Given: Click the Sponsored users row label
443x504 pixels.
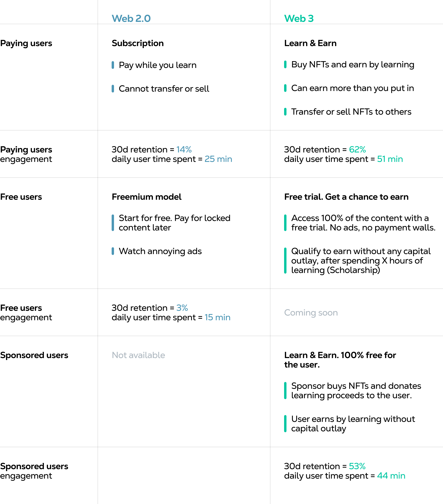Looking at the screenshot, I should click(x=34, y=355).
